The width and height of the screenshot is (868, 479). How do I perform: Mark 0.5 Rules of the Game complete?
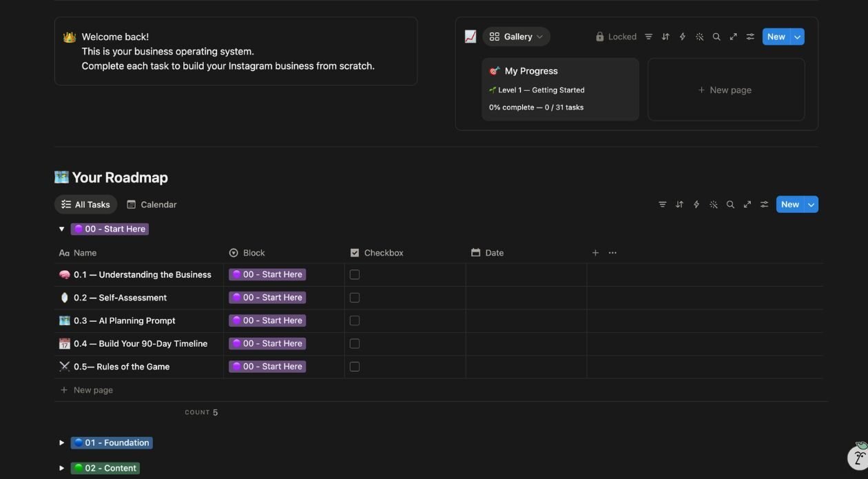(x=355, y=367)
